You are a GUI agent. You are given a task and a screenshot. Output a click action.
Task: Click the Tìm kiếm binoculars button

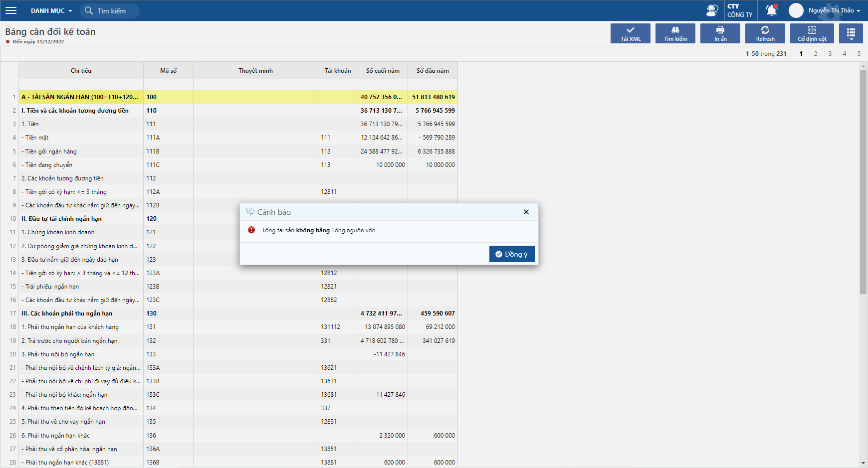[675, 33]
